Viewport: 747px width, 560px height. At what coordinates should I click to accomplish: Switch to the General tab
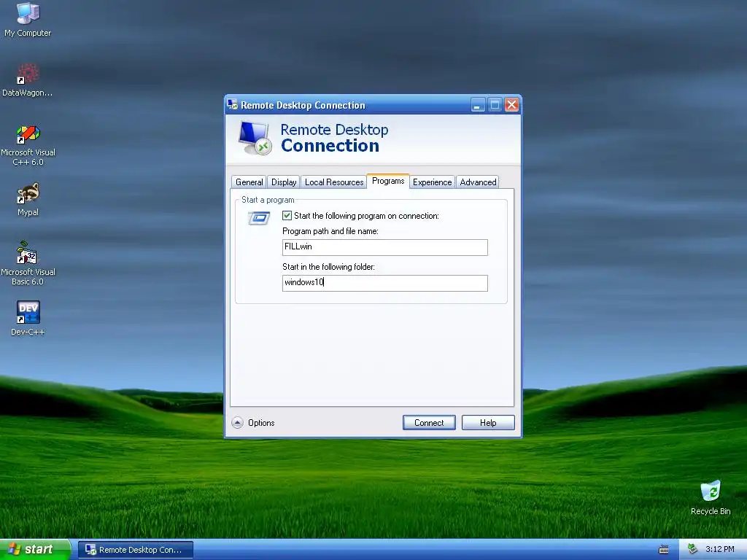point(249,182)
